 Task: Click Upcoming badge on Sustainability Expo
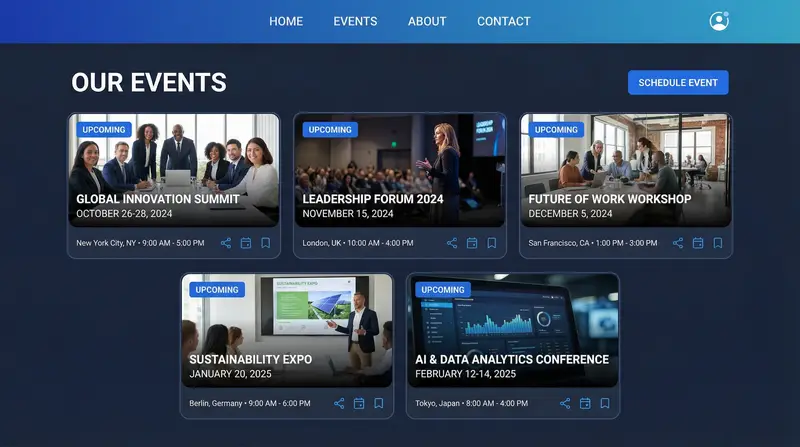(217, 290)
